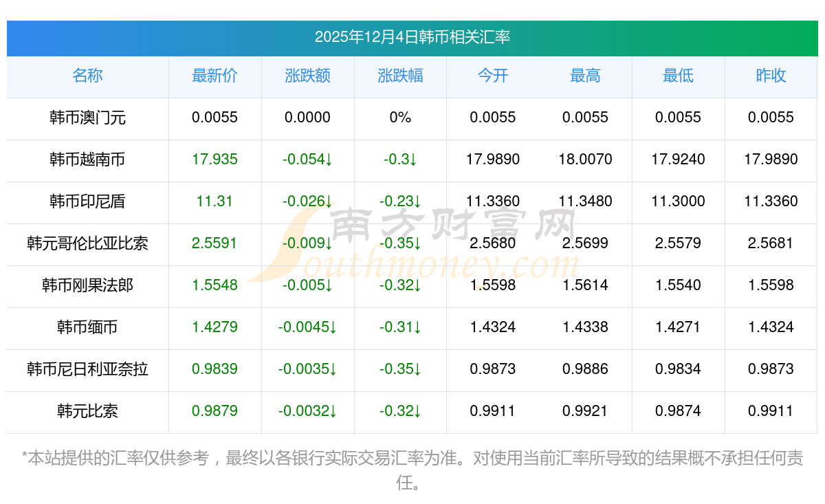Click the lowest value 2.5579
Image resolution: width=825 pixels, height=504 pixels.
pyautogui.click(x=678, y=243)
